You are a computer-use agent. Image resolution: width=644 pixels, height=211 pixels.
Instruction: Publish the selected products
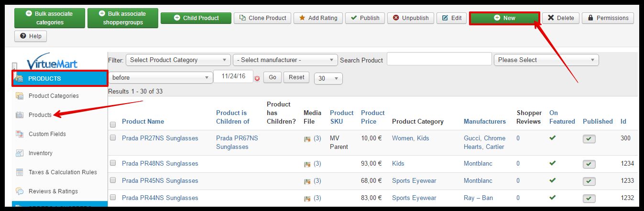point(365,18)
